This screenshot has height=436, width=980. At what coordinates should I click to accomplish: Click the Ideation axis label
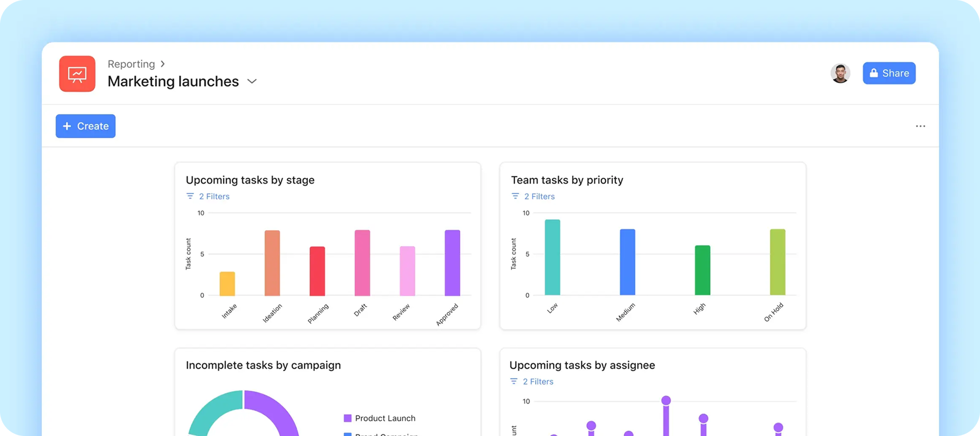pyautogui.click(x=272, y=313)
